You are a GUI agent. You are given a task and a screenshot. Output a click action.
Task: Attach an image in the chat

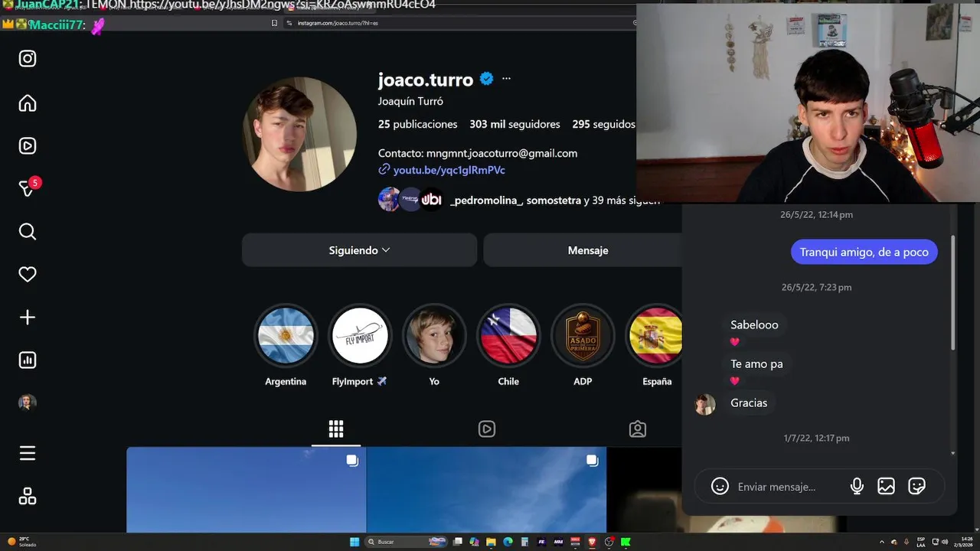(x=886, y=486)
